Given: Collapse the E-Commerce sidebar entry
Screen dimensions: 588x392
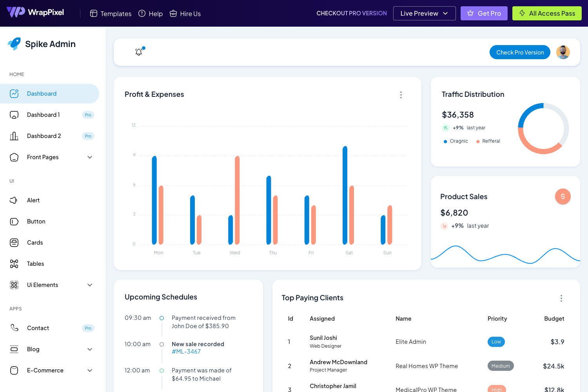Looking at the screenshot, I should point(90,370).
